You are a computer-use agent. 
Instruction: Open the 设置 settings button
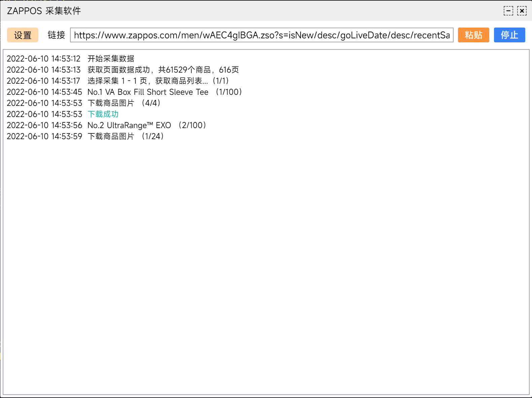[23, 35]
